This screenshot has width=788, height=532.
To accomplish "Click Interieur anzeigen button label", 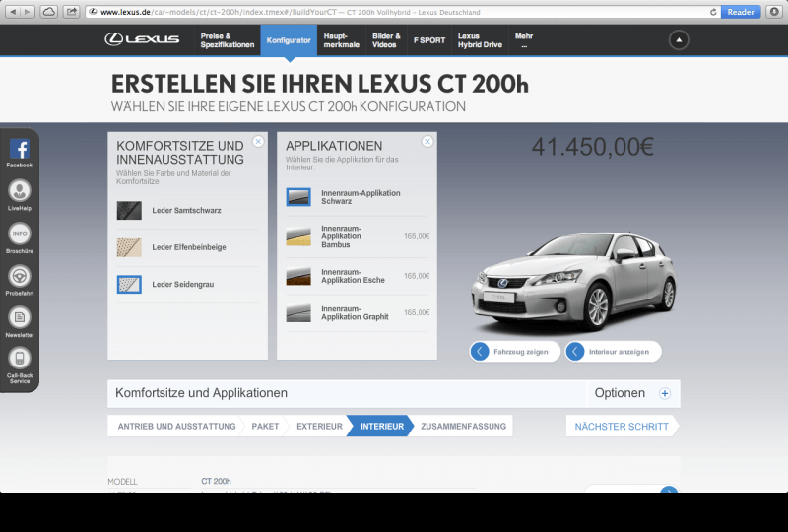I will coord(619,352).
